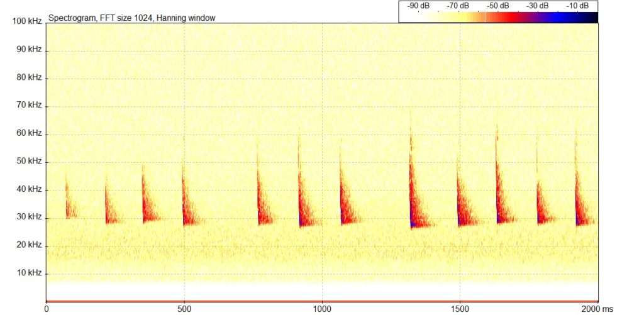644x315 pixels.
Task: Select the "70 kHz" axis label
Action: pyautogui.click(x=29, y=105)
